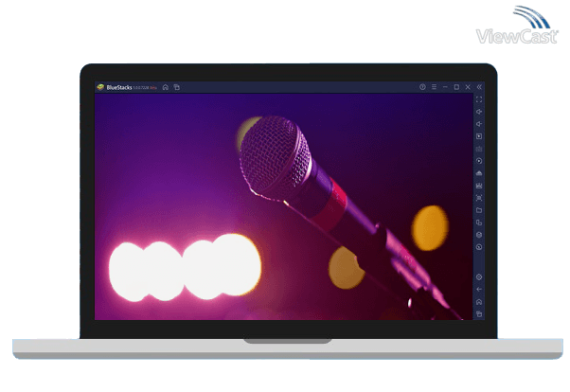Viewport: 570px width, 392px height.
Task: Click the back arrow in the sidebar
Action: [x=479, y=290]
